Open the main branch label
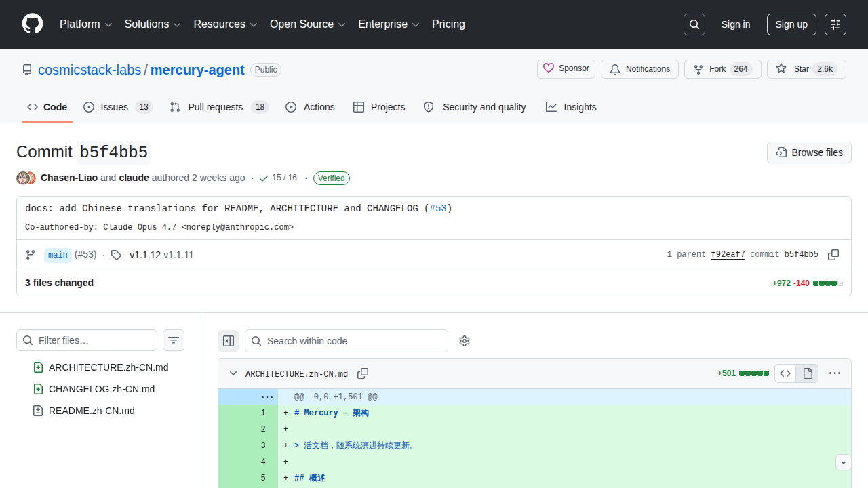 pyautogui.click(x=58, y=255)
